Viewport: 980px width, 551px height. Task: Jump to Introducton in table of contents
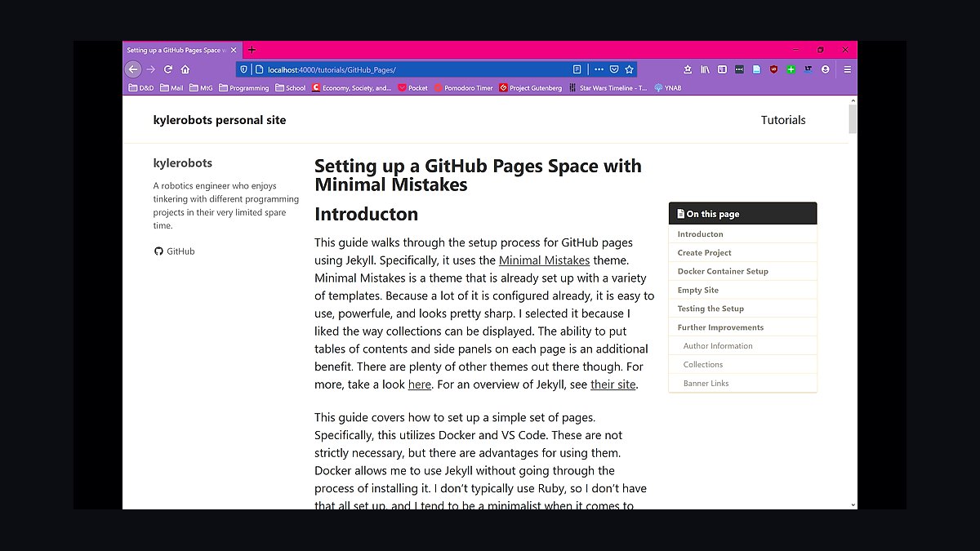742,234
